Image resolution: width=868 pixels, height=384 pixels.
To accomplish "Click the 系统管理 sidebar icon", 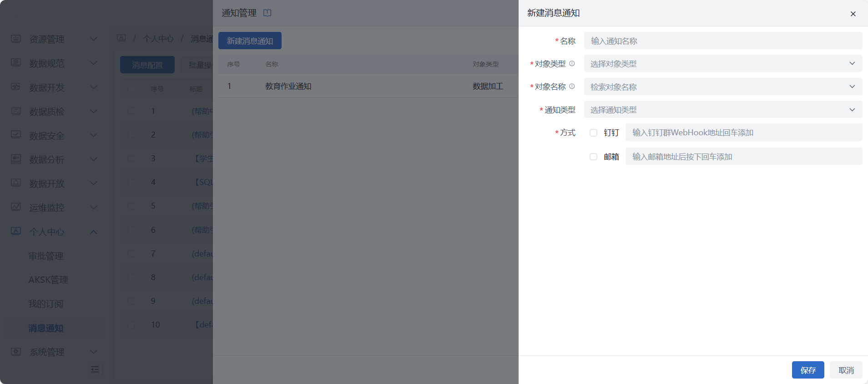I will coord(16,352).
